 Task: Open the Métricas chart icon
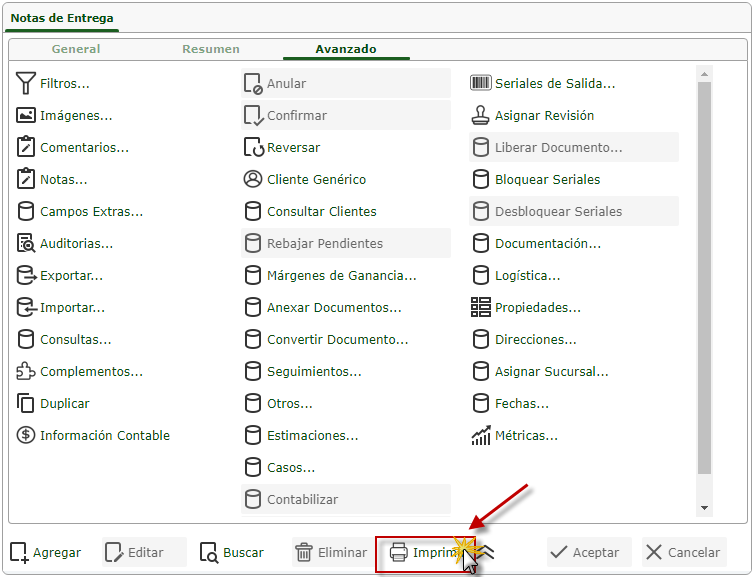(481, 435)
